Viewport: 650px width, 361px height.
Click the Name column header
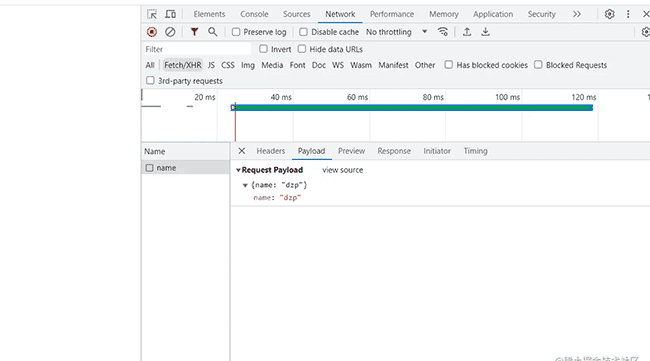[185, 151]
